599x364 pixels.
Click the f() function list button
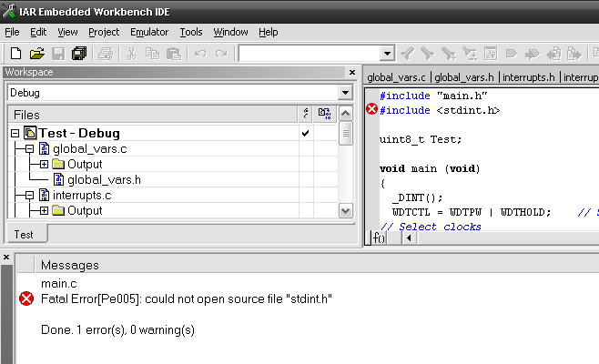click(x=379, y=238)
